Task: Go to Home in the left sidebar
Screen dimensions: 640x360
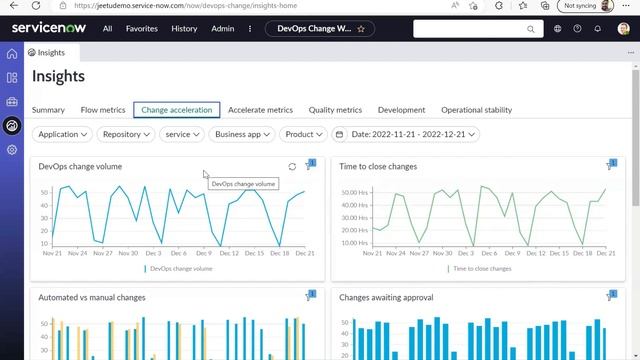Action: (x=12, y=53)
